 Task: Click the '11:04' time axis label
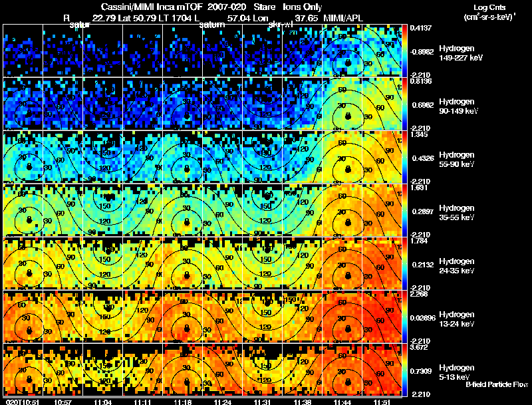coord(103,402)
